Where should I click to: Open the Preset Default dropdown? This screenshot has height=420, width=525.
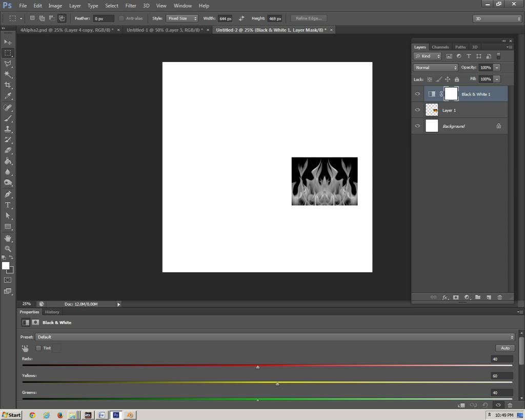tap(274, 337)
